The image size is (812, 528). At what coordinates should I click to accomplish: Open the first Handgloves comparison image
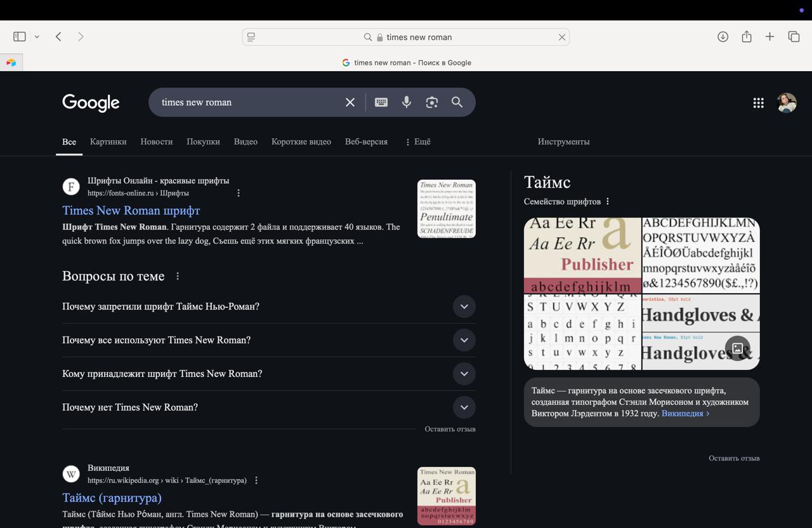(x=701, y=313)
